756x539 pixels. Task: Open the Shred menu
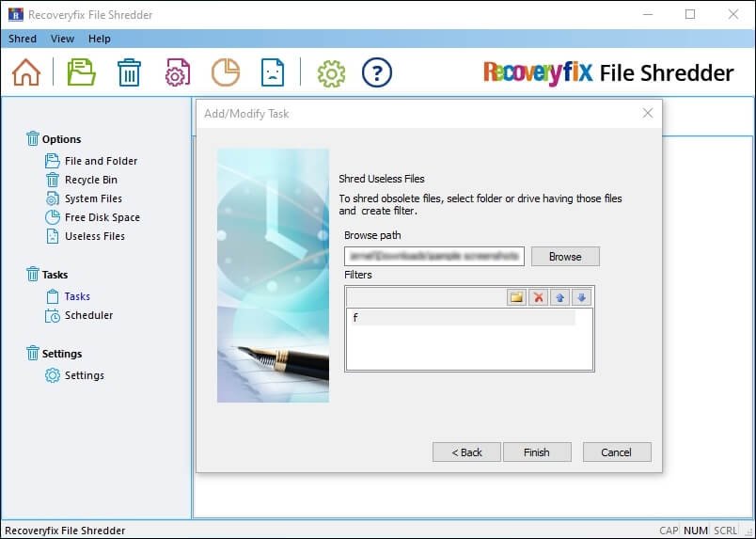click(x=23, y=39)
